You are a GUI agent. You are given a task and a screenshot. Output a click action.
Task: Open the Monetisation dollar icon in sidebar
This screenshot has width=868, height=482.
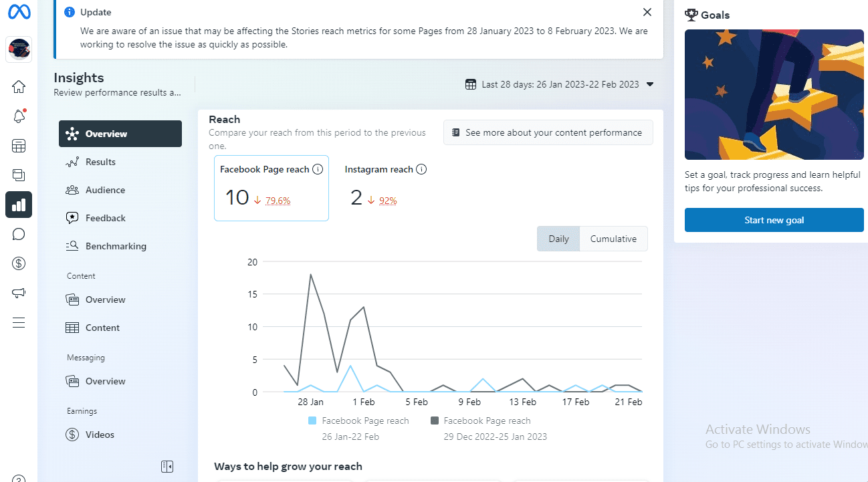[19, 263]
